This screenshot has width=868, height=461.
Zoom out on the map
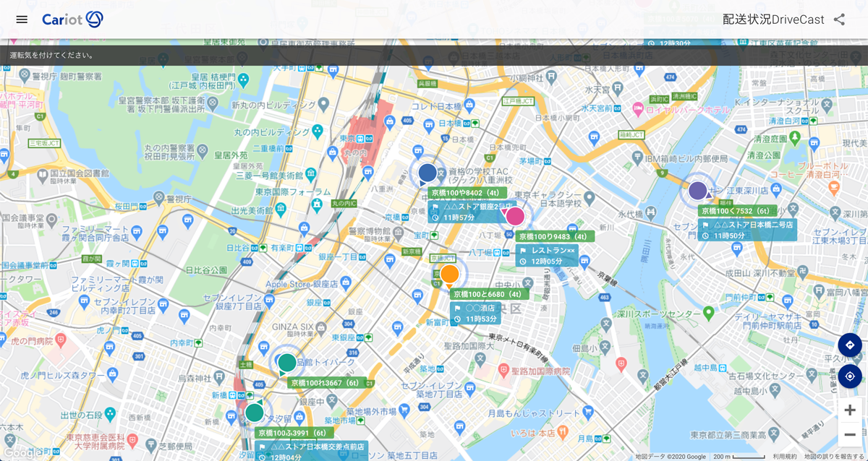pos(850,434)
